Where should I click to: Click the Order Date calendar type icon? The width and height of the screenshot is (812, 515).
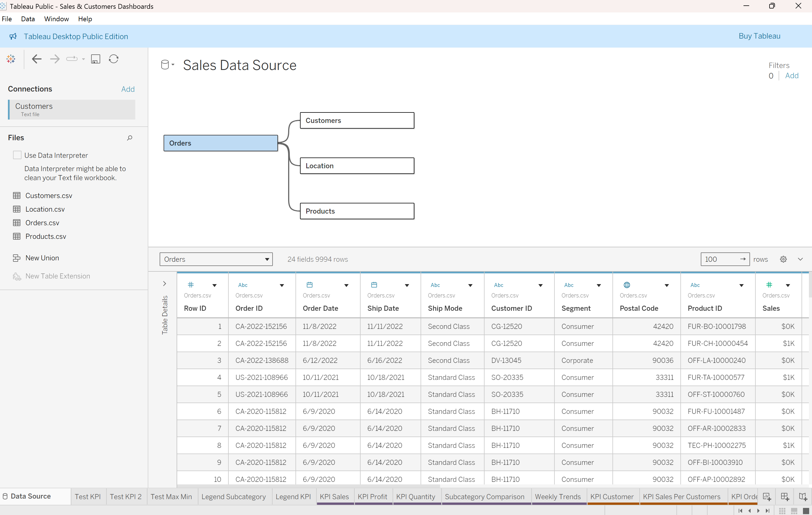(310, 285)
